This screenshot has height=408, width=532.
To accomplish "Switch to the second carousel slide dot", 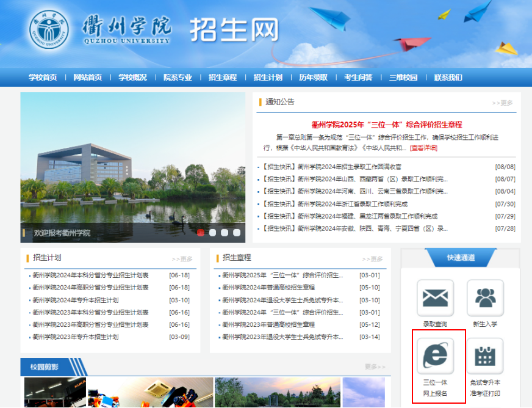I will tap(213, 233).
